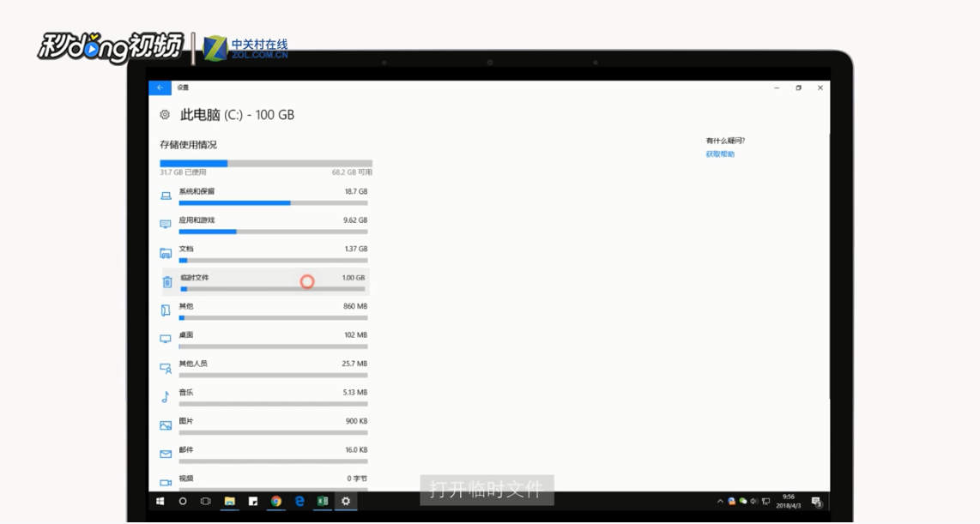Open Microsoft Edge from the taskbar
This screenshot has height=524, width=980.
click(299, 500)
